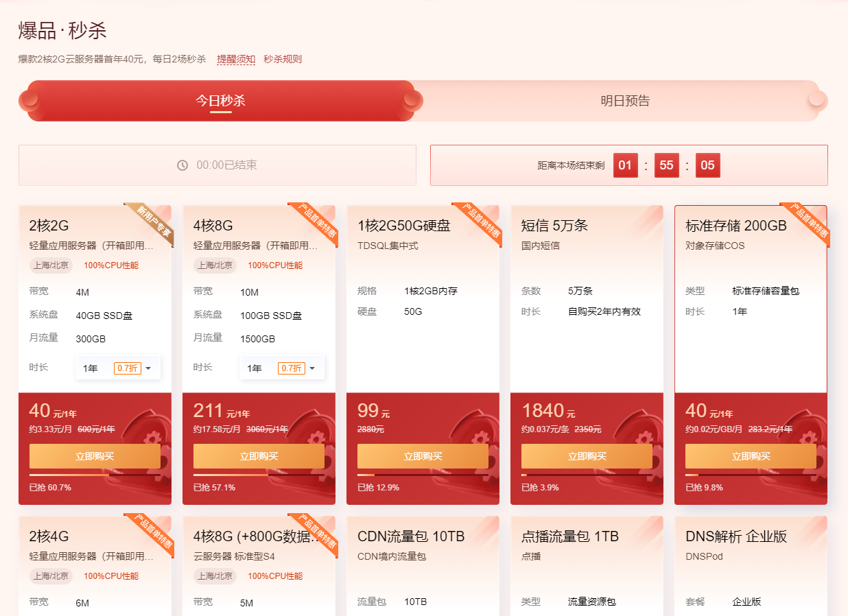The height and width of the screenshot is (616, 848).
Task: Expand the duration selector on 4核8G card
Action: pos(282,368)
